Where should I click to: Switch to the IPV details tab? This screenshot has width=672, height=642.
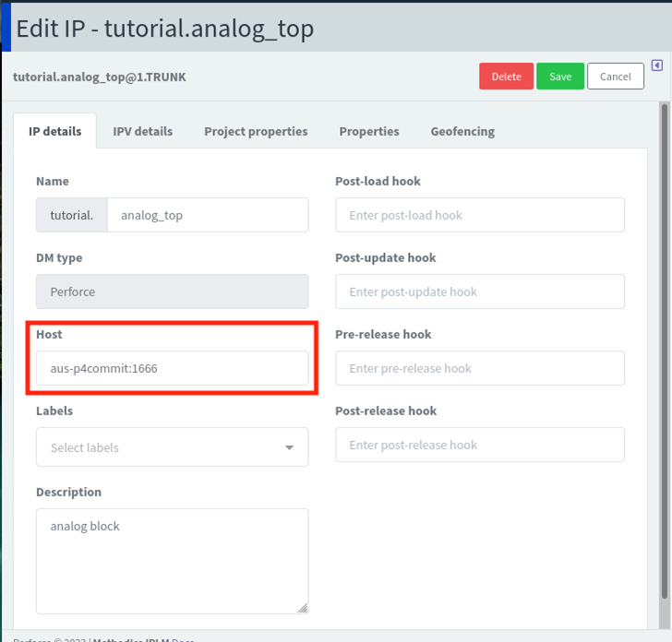[142, 131]
